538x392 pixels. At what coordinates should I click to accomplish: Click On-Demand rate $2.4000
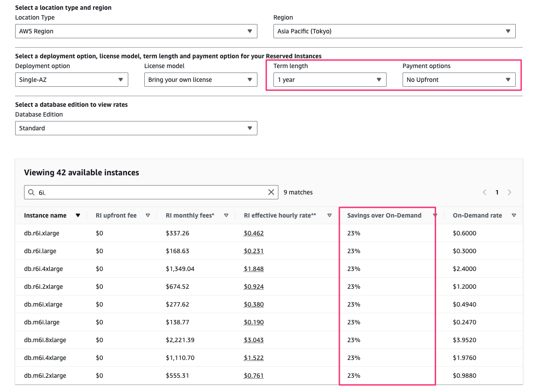(465, 269)
